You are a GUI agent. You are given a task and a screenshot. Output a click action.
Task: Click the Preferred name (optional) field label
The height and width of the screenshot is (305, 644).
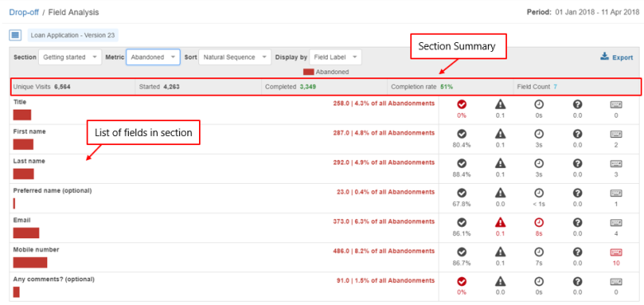pyautogui.click(x=53, y=190)
